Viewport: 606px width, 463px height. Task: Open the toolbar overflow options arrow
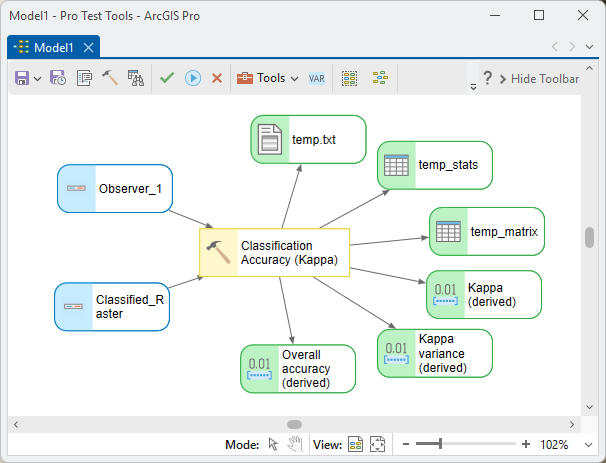[x=473, y=87]
